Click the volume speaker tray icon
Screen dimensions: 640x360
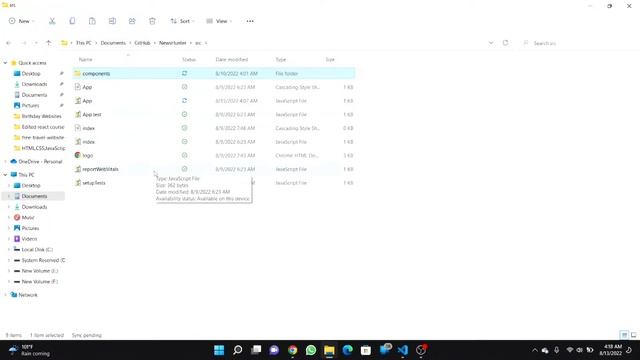point(580,350)
